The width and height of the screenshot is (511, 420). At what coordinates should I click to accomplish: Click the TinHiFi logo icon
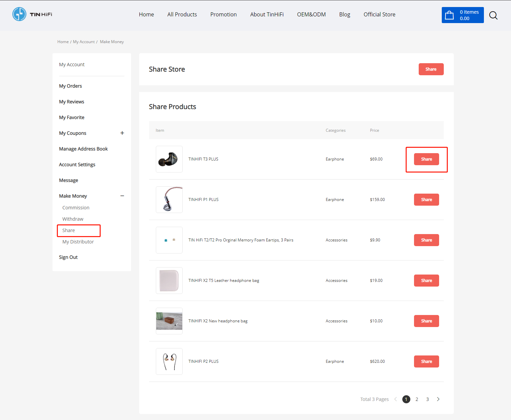click(19, 14)
